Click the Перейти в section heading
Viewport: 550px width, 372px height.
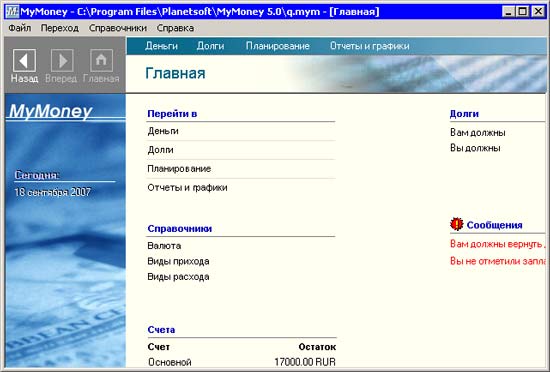pyautogui.click(x=172, y=114)
